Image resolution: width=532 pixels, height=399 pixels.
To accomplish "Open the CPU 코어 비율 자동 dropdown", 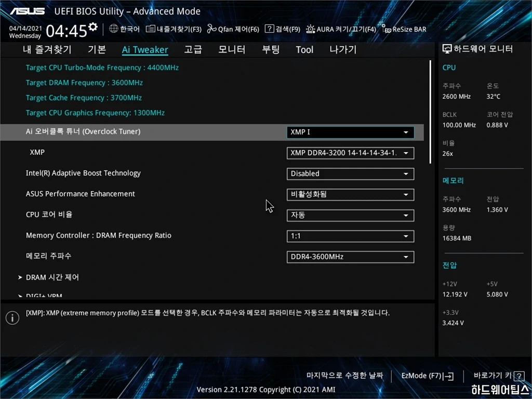I will [x=350, y=215].
